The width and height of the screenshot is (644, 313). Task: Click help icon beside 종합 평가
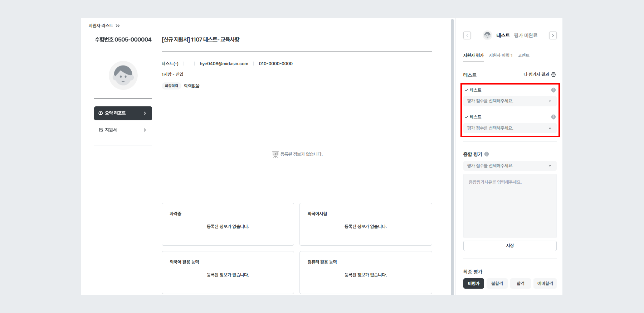487,154
